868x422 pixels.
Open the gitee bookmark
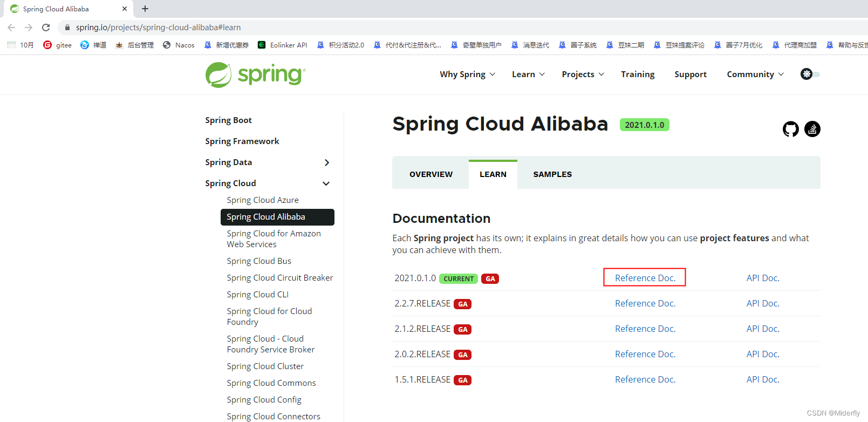[57, 45]
